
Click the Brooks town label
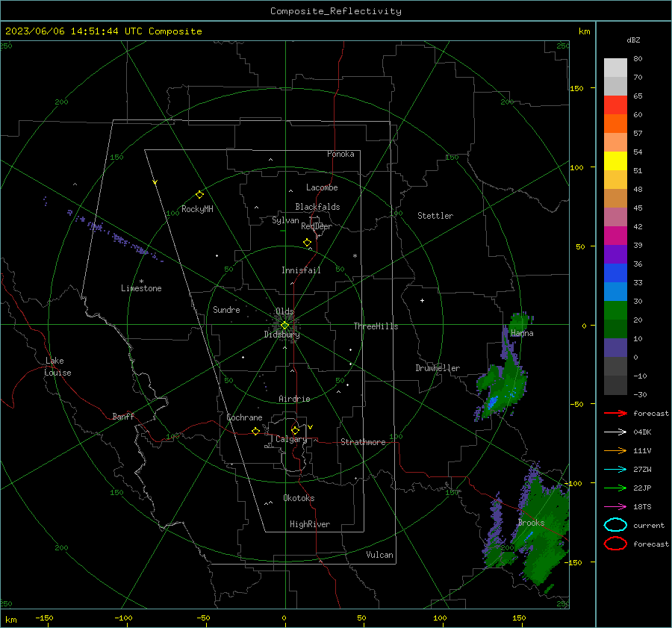point(531,523)
